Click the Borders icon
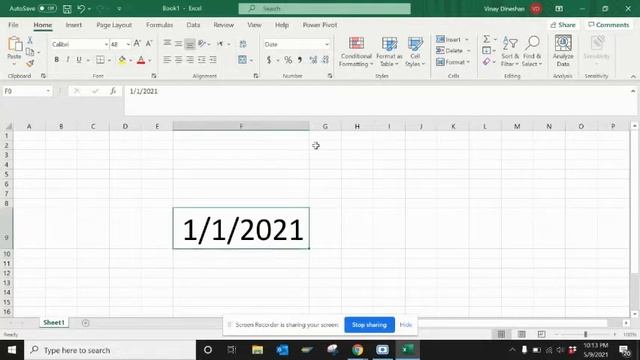 click(x=100, y=60)
